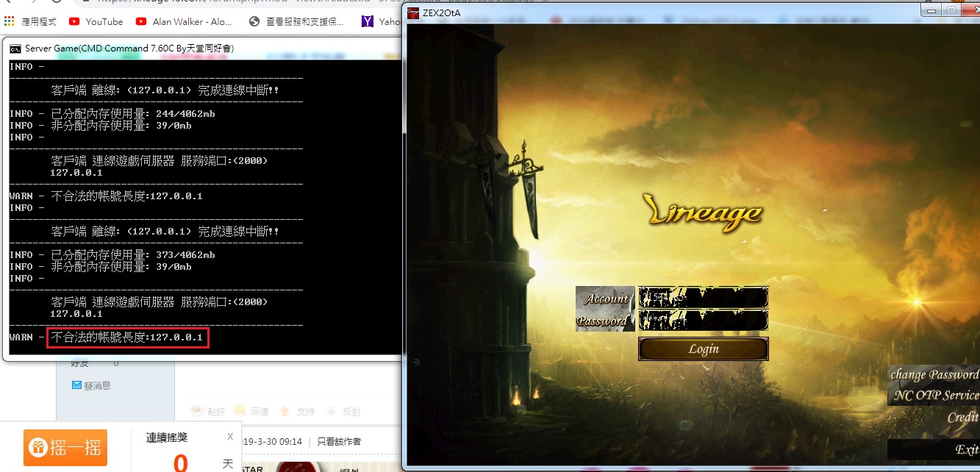980x472 pixels.
Task: Focus the Password input field
Action: coord(703,321)
